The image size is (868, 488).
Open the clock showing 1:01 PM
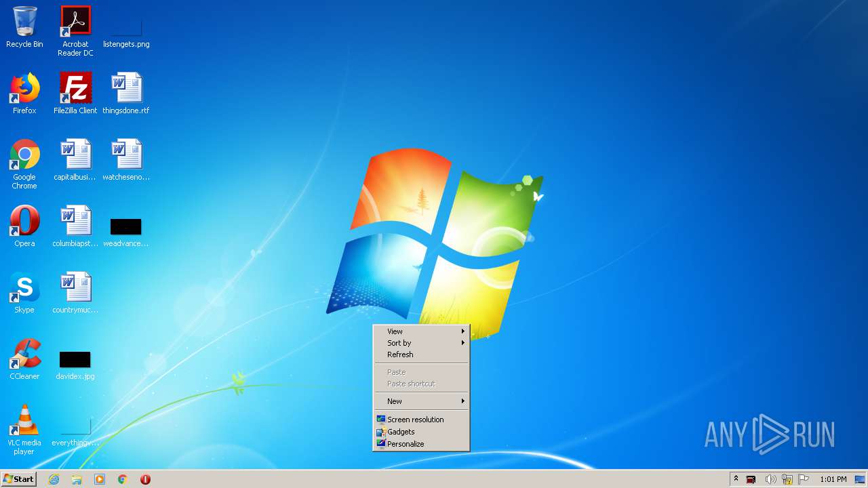[833, 479]
